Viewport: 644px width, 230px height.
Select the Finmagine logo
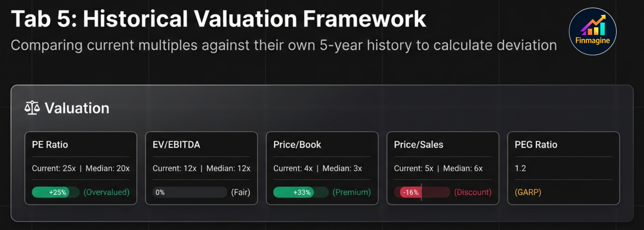[592, 31]
